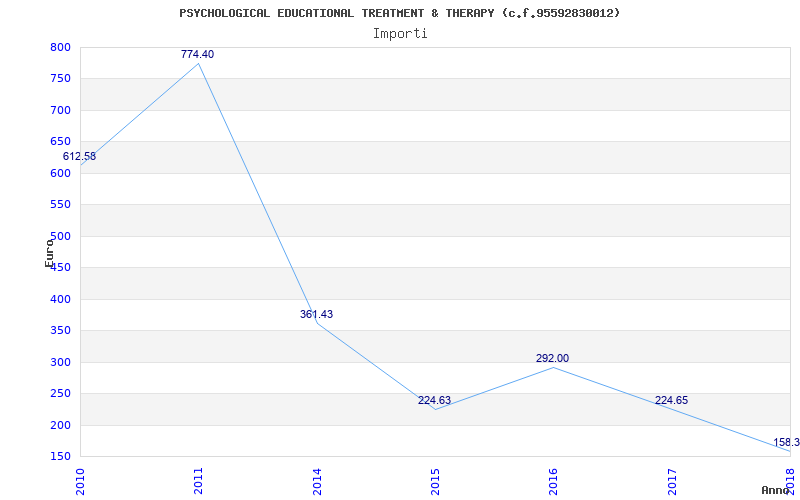The height and width of the screenshot is (500, 800).
Task: Click the 'Euro' y-axis title
Action: pos(49,253)
